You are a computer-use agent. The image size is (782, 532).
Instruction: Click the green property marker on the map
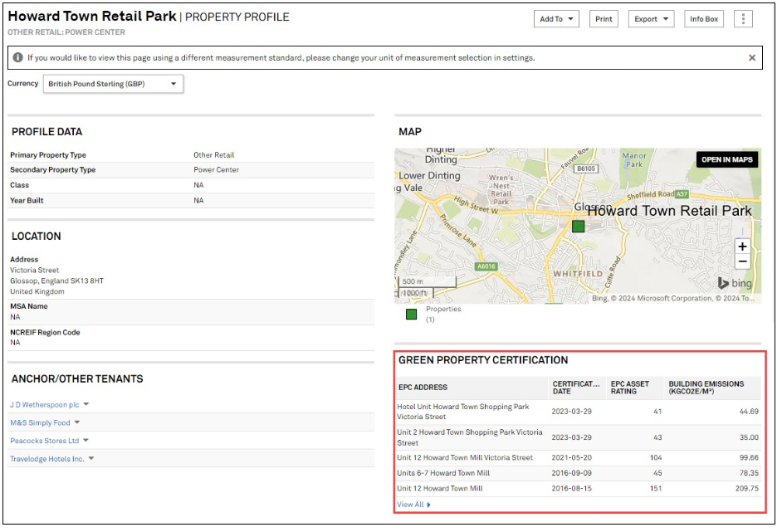(x=578, y=227)
